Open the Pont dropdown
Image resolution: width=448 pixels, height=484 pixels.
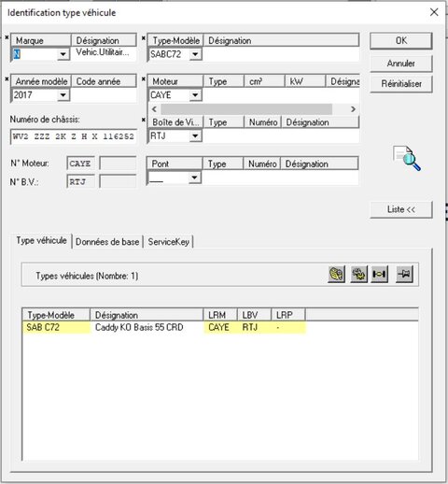pyautogui.click(x=194, y=178)
